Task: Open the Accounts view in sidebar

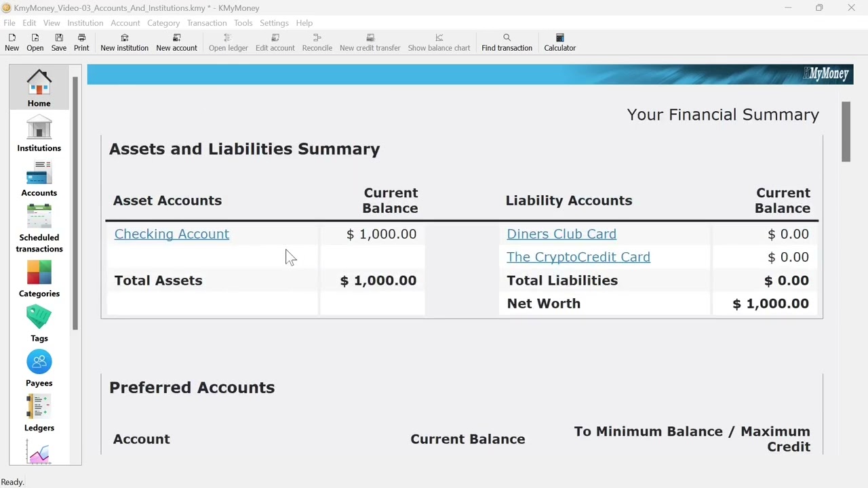Action: [39, 178]
